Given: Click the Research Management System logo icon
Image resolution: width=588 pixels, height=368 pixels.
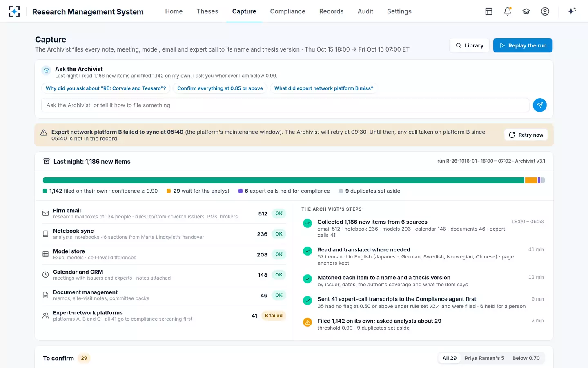Looking at the screenshot, I should coord(14,11).
